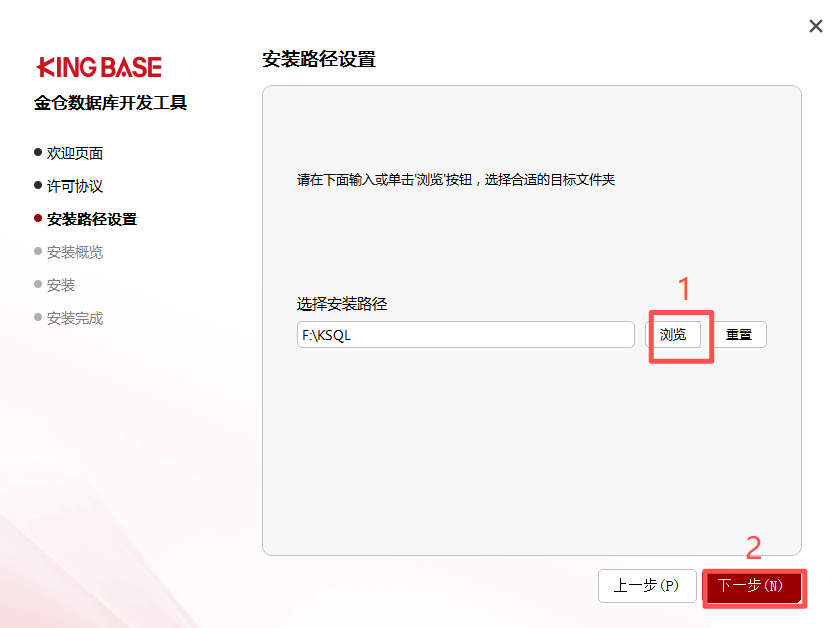Proceed with the 下一步(N) button
The image size is (840, 628).
[751, 586]
